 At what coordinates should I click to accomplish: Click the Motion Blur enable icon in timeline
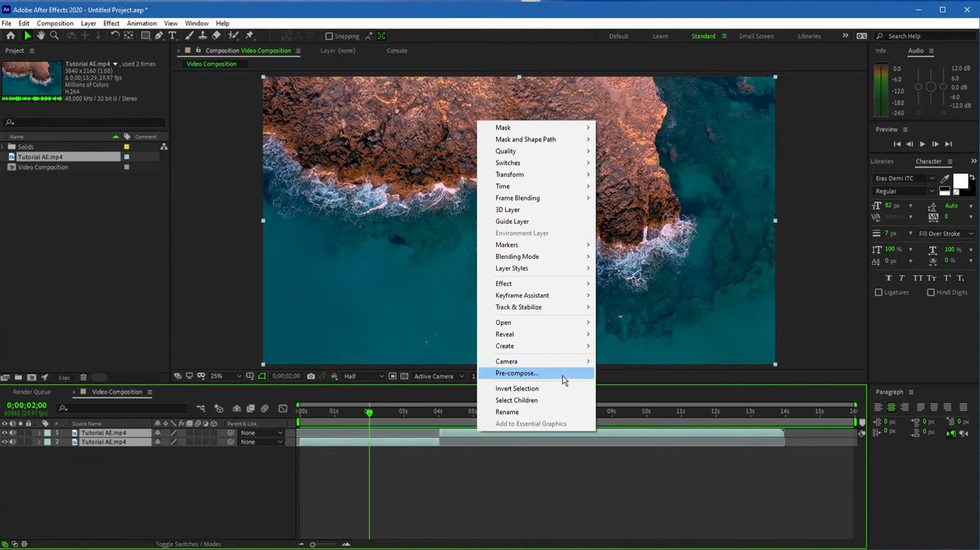(x=265, y=408)
